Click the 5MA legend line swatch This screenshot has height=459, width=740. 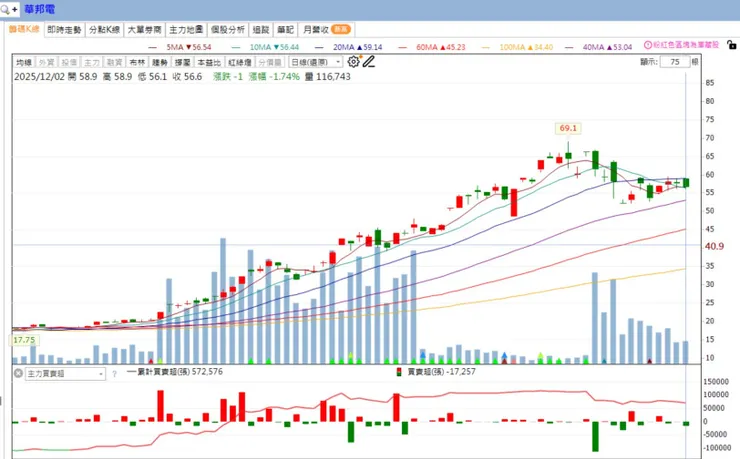tap(152, 47)
